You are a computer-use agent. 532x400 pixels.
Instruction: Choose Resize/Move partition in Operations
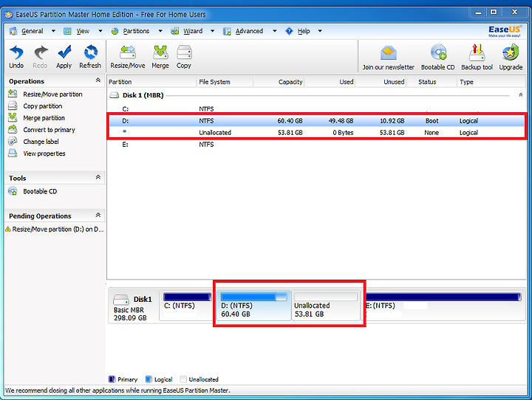coord(52,94)
